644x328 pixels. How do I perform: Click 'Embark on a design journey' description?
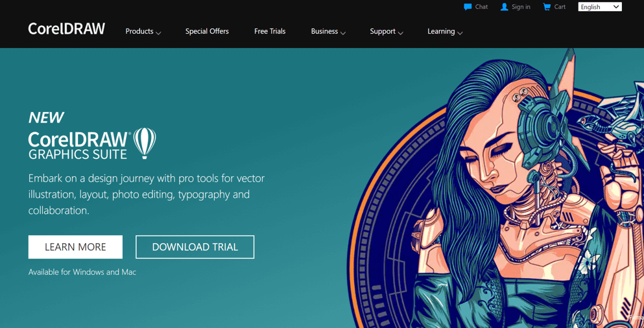(x=146, y=194)
